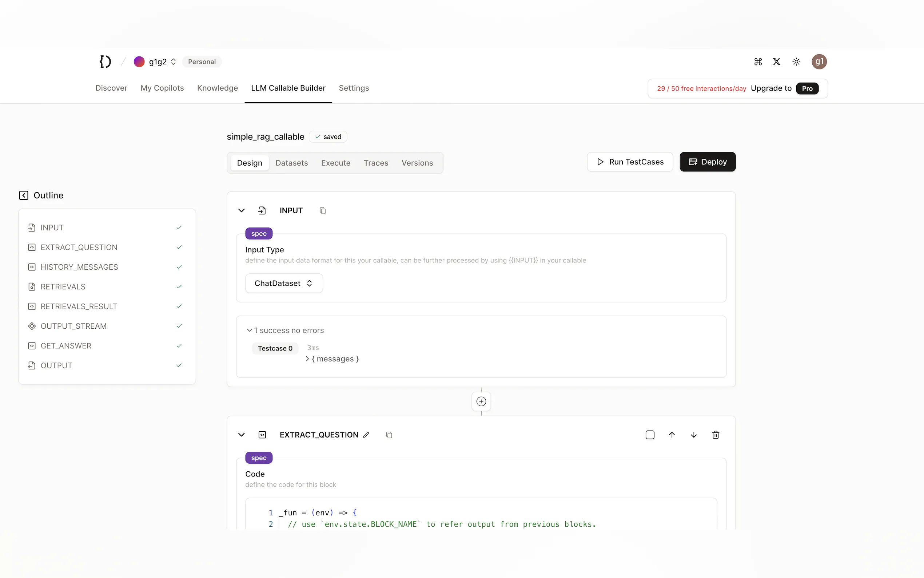
Task: Open the ChatDataset input type dropdown
Action: coord(284,283)
